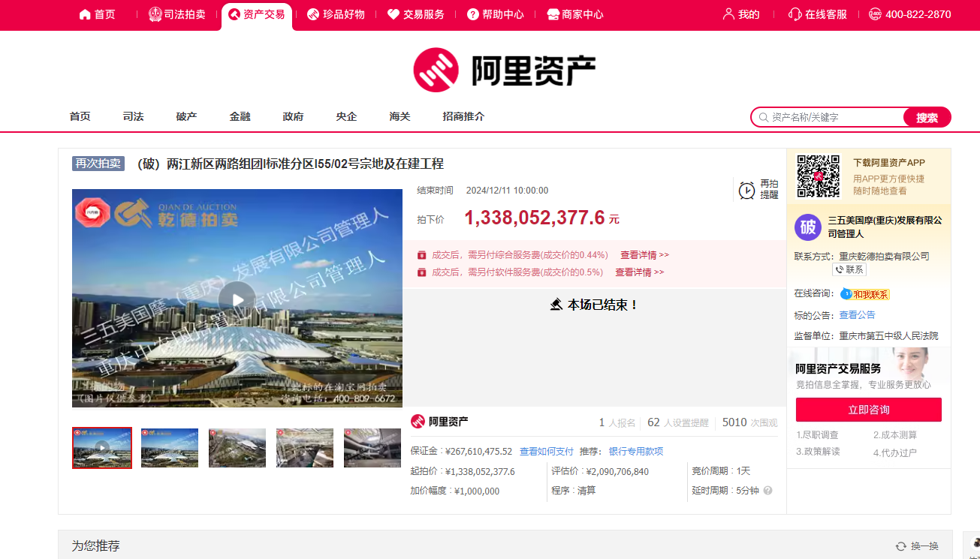Select the 海关 category menu item

pos(400,116)
